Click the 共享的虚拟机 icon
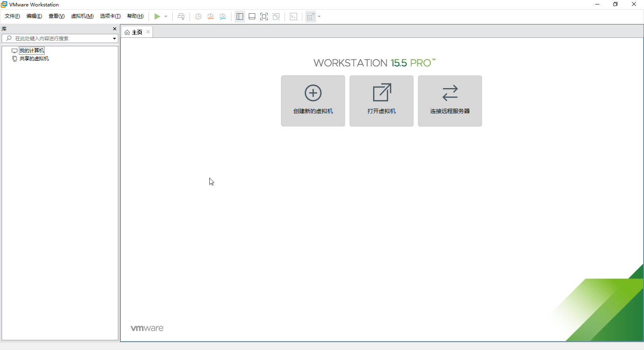The width and height of the screenshot is (644, 350). pos(14,58)
